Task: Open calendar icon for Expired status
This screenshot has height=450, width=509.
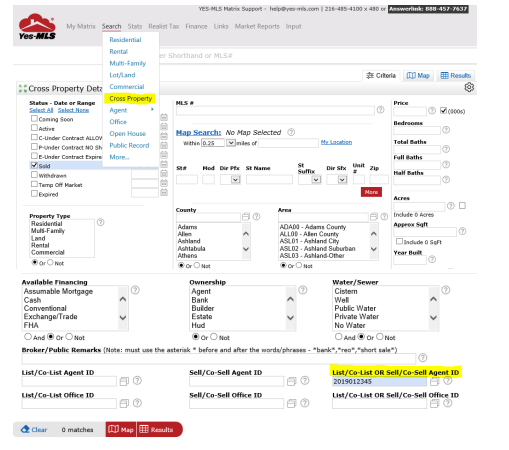Action: (x=164, y=192)
